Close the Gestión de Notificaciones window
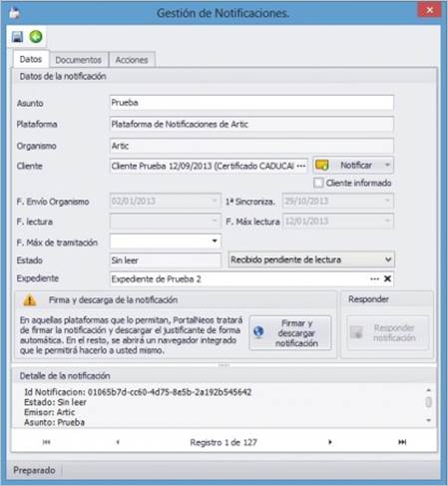Image resolution: width=448 pixels, height=486 pixels. [x=429, y=10]
